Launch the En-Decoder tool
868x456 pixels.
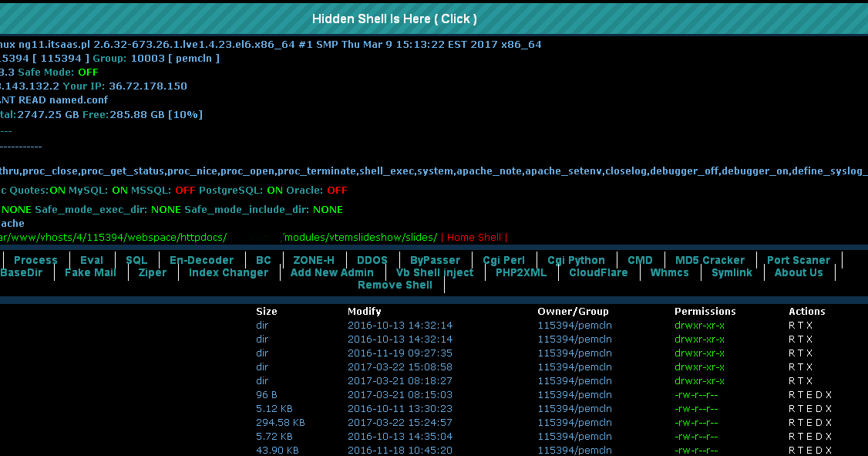pos(202,260)
